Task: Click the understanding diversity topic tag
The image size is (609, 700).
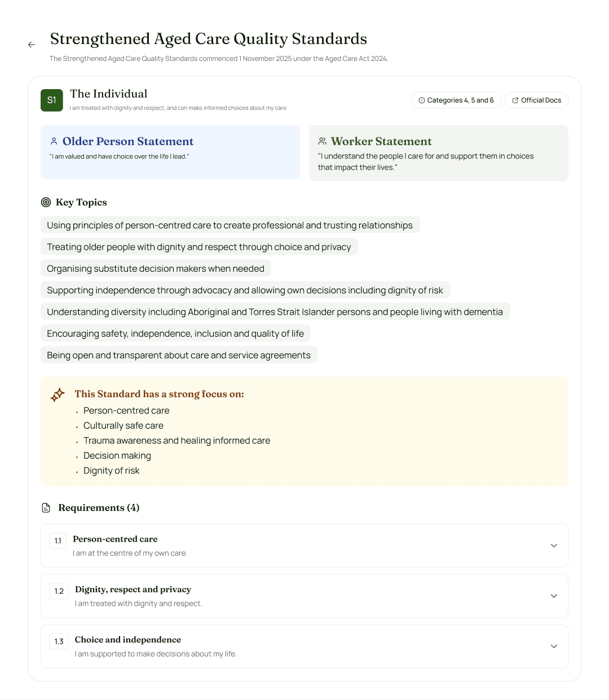Action: [275, 311]
